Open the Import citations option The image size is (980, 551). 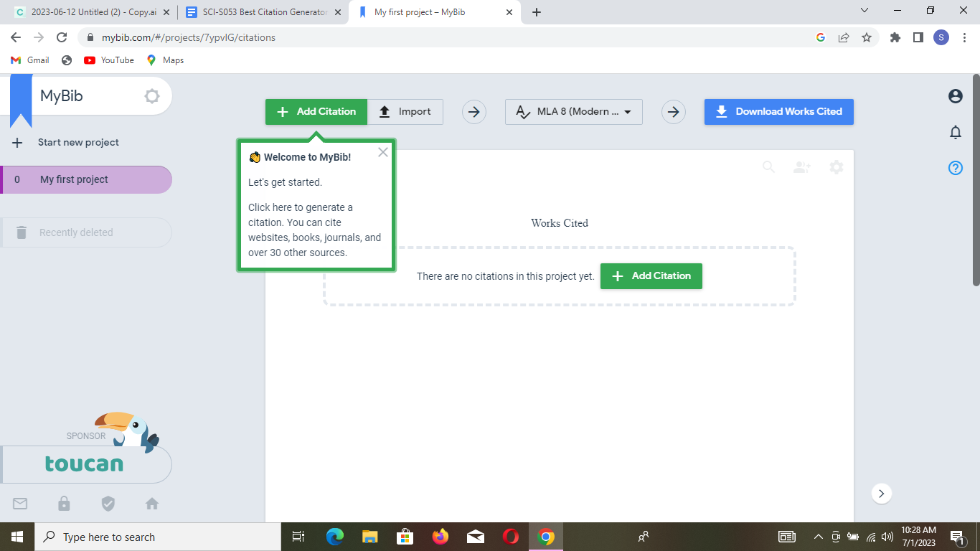(405, 111)
